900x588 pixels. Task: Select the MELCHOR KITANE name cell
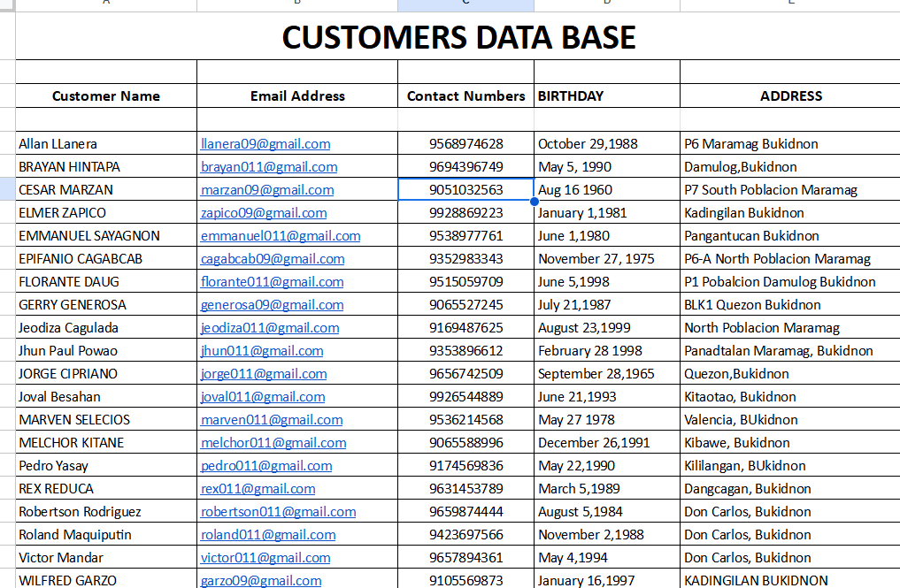(x=106, y=442)
